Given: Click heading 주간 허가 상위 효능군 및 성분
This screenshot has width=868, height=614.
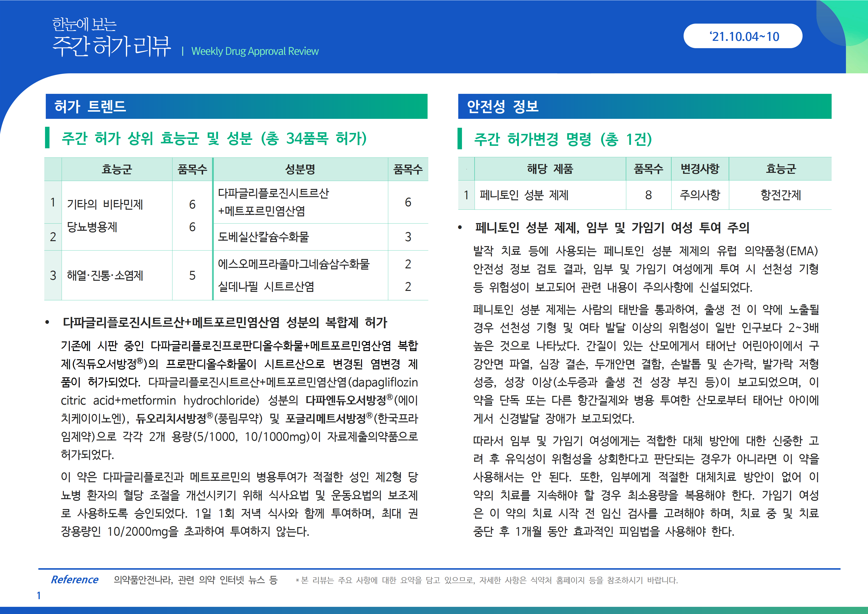Looking at the screenshot, I should click(214, 138).
